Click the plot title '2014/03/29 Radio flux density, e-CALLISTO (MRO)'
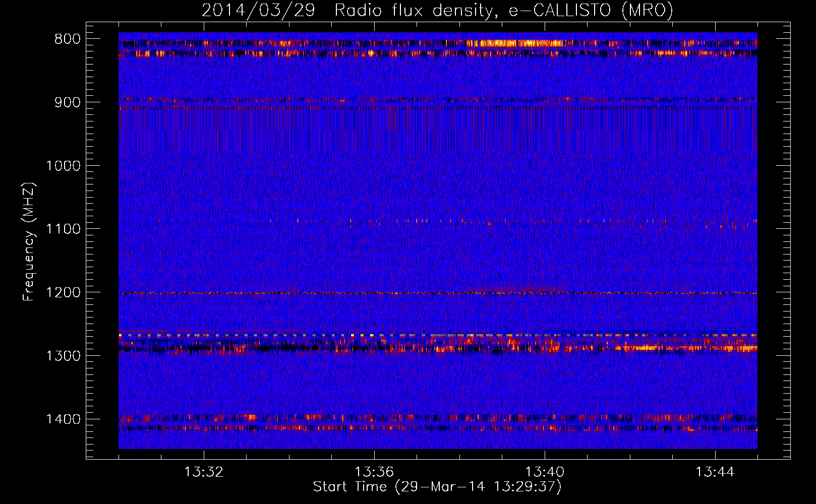 pyautogui.click(x=437, y=10)
